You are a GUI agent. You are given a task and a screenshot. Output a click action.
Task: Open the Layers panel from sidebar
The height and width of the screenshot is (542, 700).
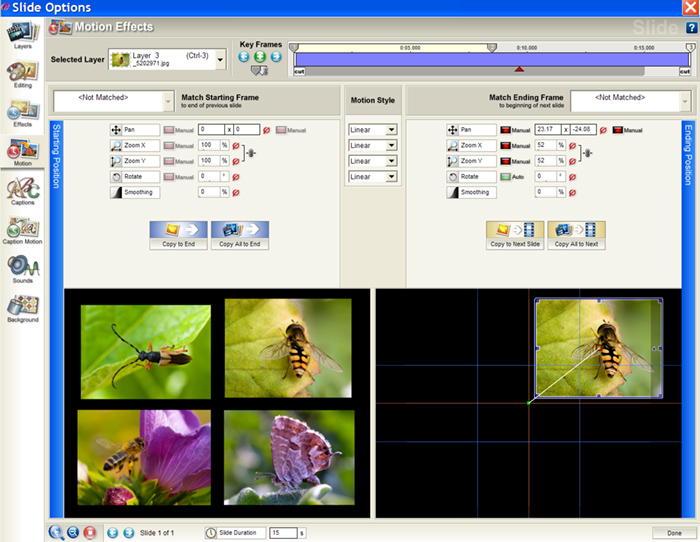22,35
